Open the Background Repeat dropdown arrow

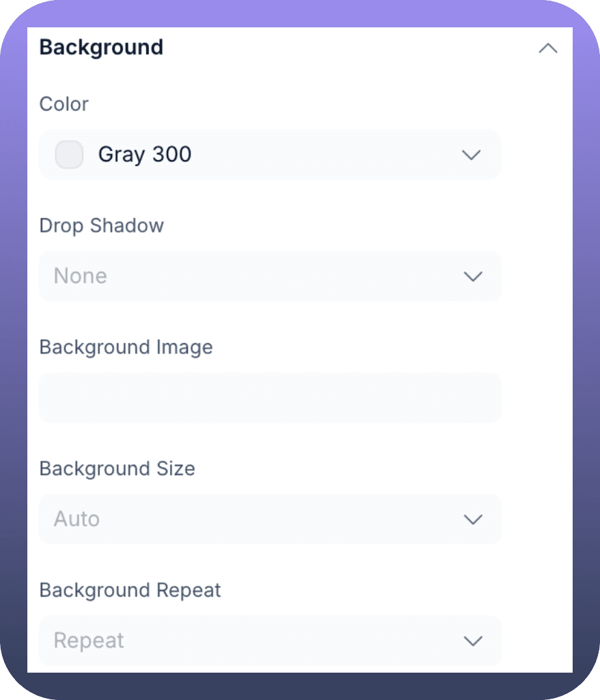473,641
